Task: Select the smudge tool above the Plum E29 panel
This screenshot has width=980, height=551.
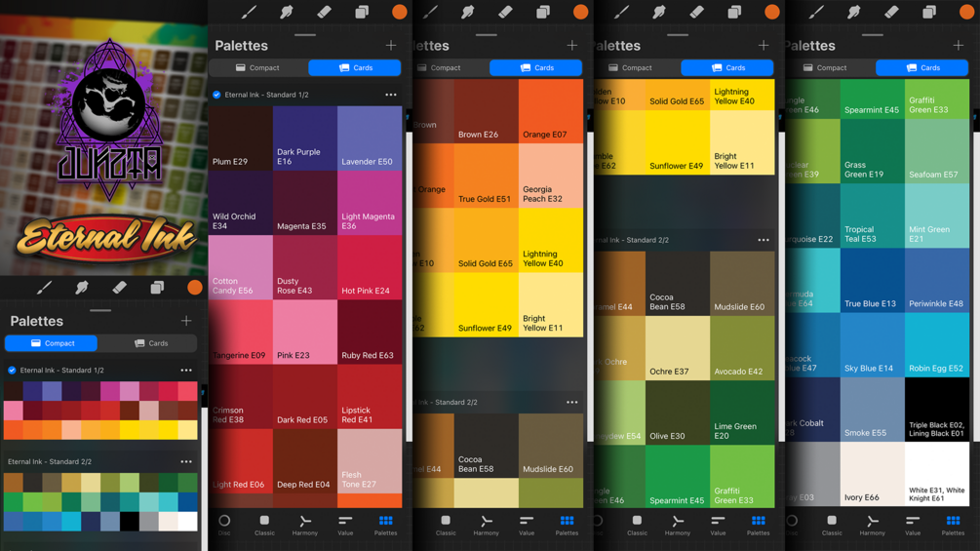Action: pyautogui.click(x=287, y=12)
